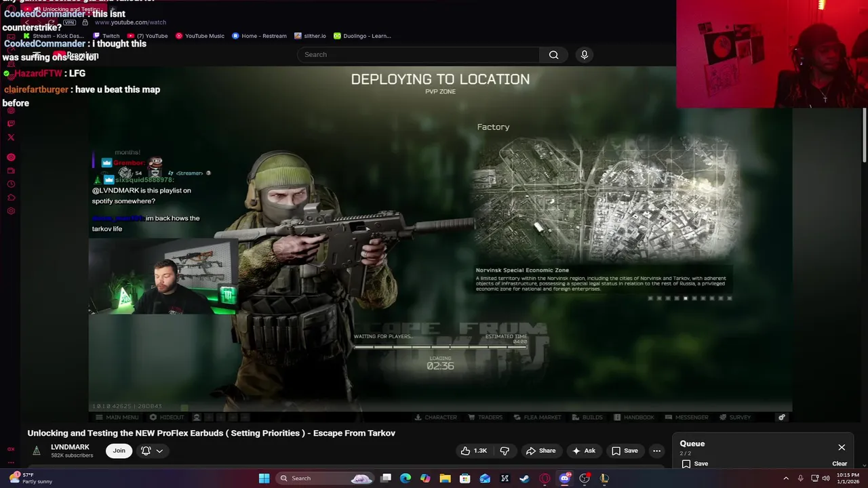The height and width of the screenshot is (488, 868).
Task: Open Copilot from taskbar
Action: tap(425, 478)
